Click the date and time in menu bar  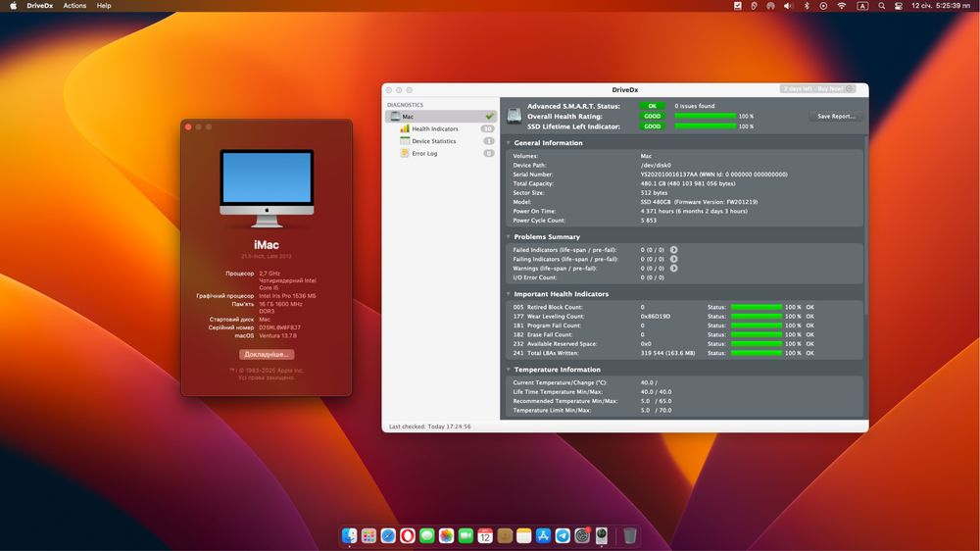point(941,6)
